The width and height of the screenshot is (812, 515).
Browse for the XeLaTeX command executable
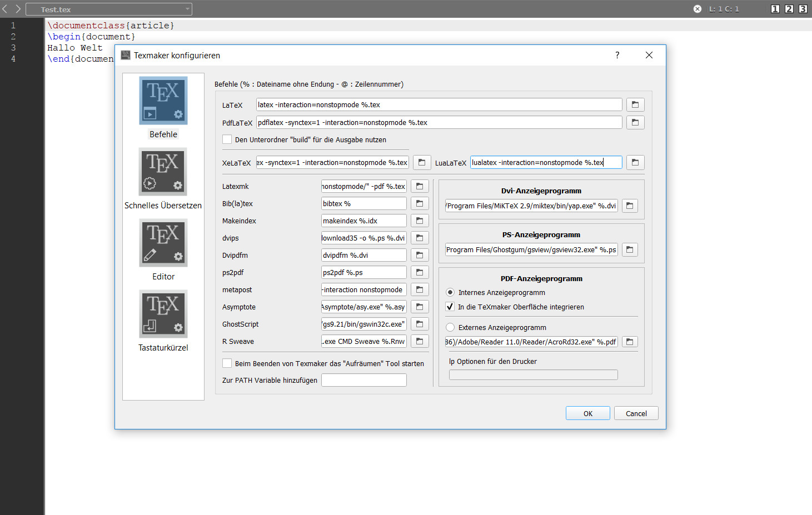point(422,162)
